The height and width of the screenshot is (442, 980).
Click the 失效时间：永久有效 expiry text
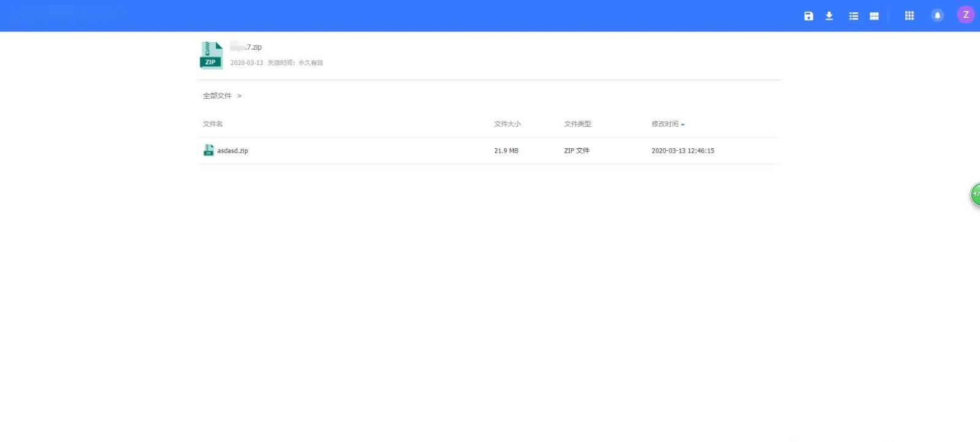point(295,63)
